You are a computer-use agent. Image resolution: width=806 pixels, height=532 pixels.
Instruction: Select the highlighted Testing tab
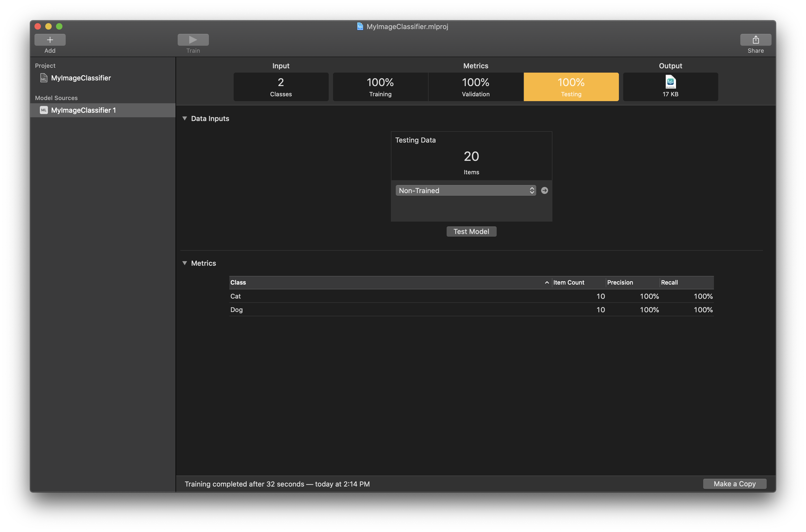point(571,87)
